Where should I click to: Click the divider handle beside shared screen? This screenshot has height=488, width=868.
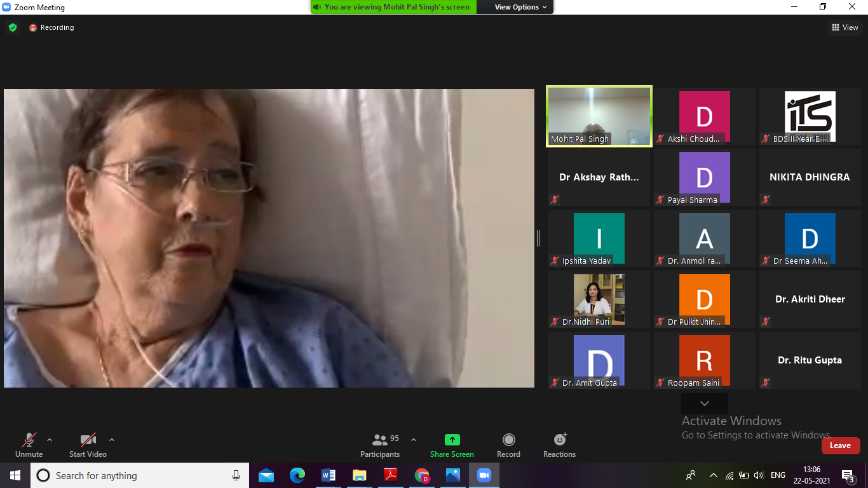[x=538, y=238]
